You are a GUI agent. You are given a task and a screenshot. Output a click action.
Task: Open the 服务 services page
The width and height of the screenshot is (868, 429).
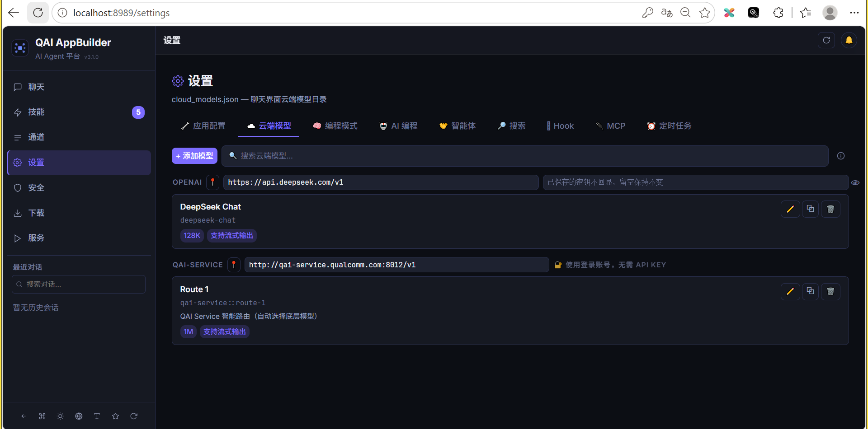[x=79, y=238]
